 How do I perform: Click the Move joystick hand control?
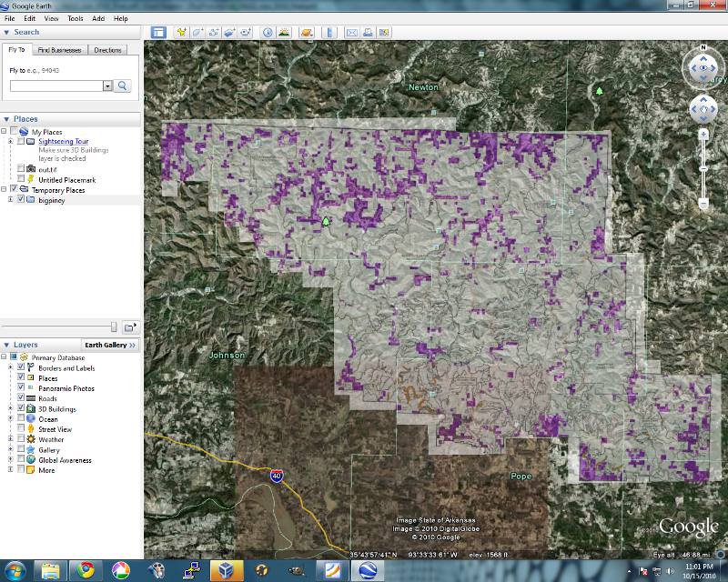point(703,109)
